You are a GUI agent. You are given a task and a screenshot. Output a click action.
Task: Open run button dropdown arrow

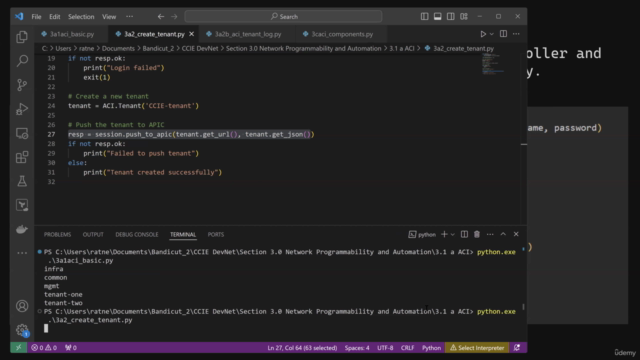[491, 34]
